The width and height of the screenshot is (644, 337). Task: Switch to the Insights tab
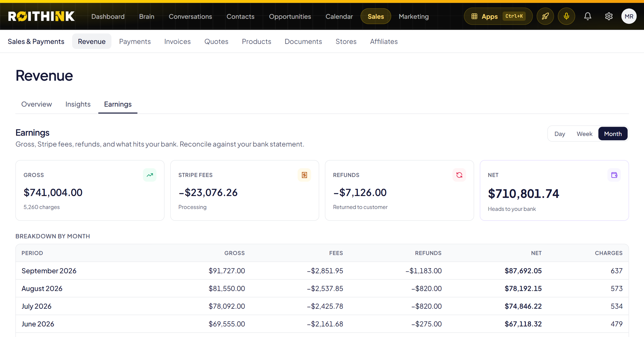pos(78,104)
